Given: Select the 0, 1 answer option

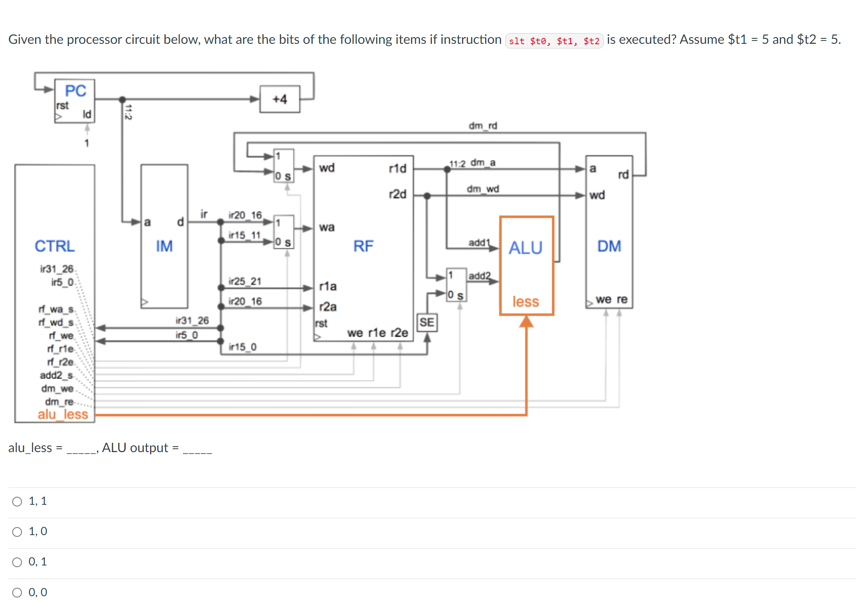Looking at the screenshot, I should (17, 562).
